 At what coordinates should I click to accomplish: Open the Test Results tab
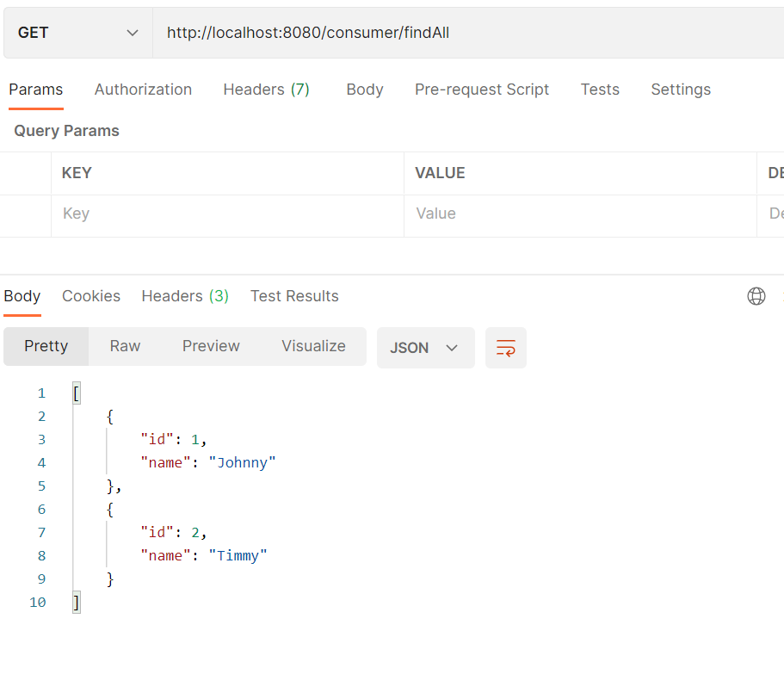[x=294, y=296]
